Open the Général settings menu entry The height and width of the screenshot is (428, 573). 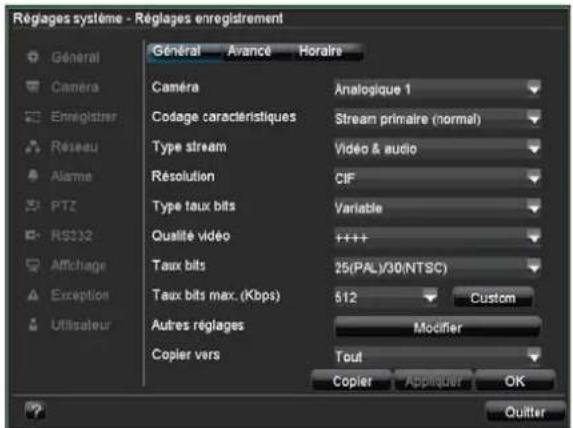coord(76,57)
